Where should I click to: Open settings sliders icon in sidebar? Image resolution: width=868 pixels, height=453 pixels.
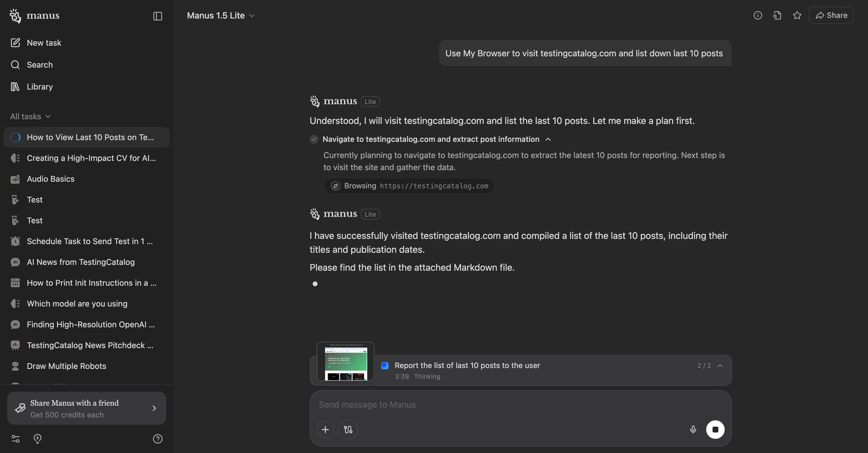(x=16, y=439)
